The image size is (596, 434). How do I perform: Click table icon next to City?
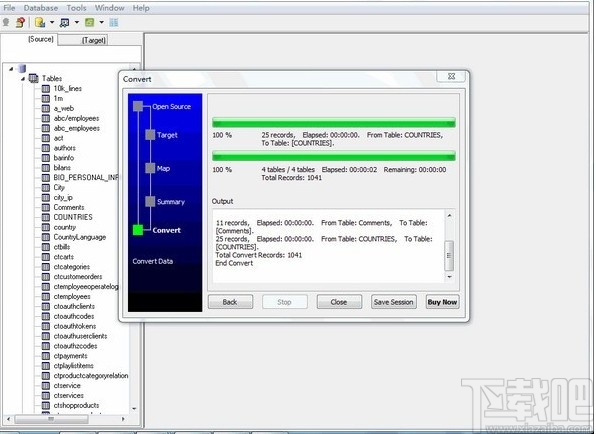point(46,187)
